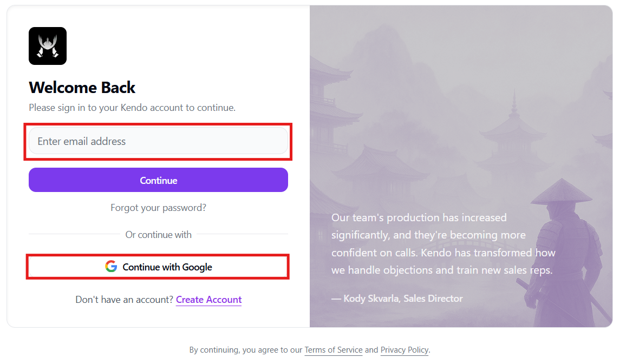Click the Welcome Back heading
This screenshot has height=364, width=626.
[x=82, y=88]
